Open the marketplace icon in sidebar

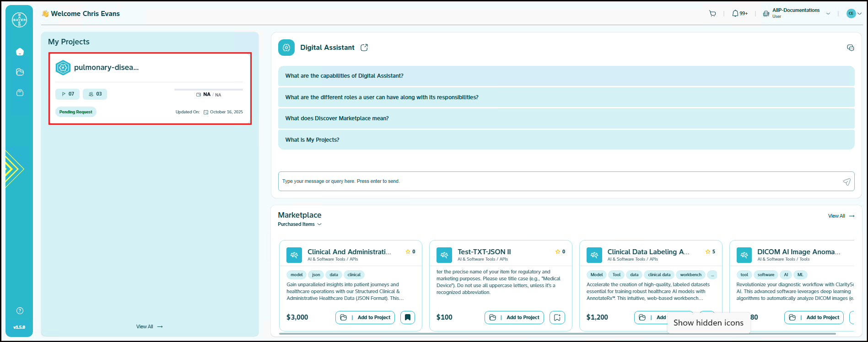coord(20,93)
